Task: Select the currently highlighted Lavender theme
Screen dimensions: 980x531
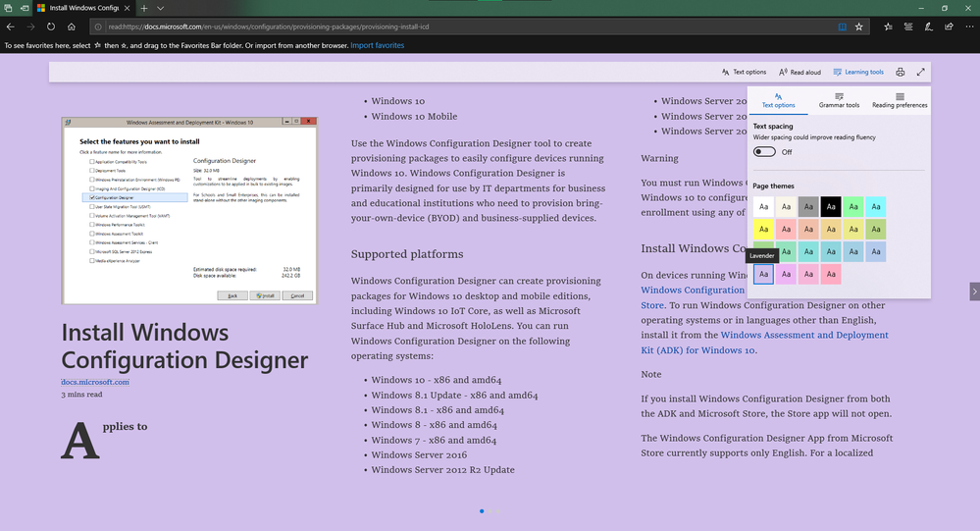Action: click(763, 274)
